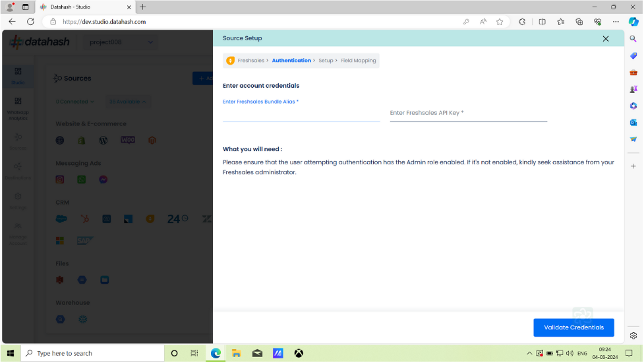
Task: Close the Source Setup panel
Action: click(605, 39)
